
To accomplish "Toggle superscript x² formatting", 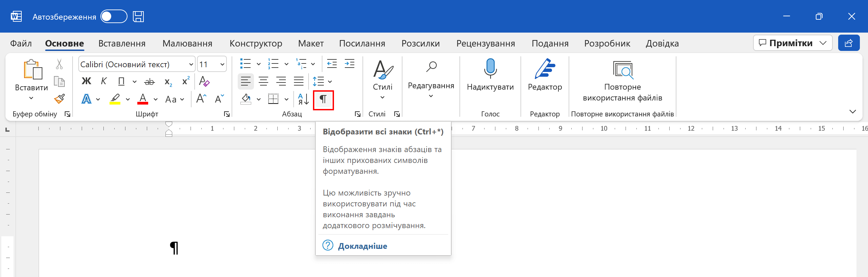I will 186,81.
